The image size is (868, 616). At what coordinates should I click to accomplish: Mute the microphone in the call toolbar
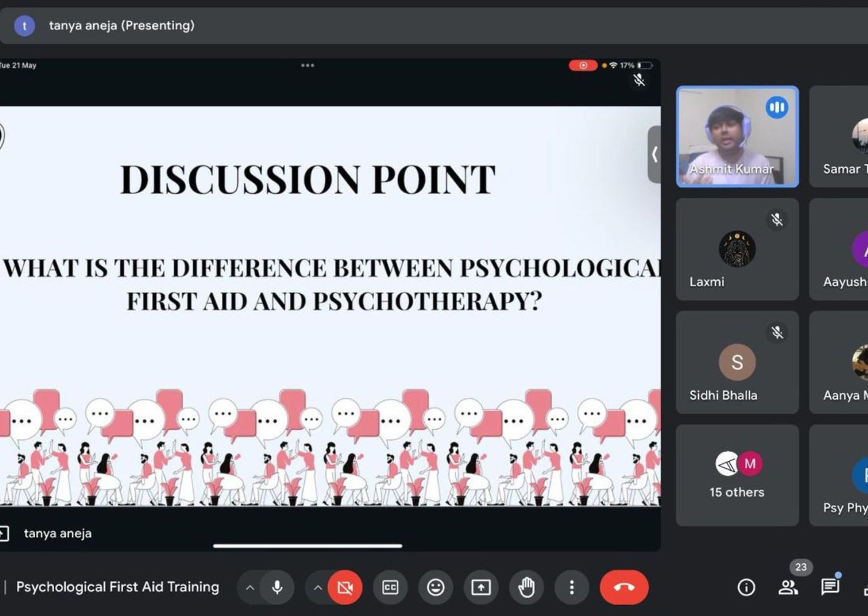277,587
